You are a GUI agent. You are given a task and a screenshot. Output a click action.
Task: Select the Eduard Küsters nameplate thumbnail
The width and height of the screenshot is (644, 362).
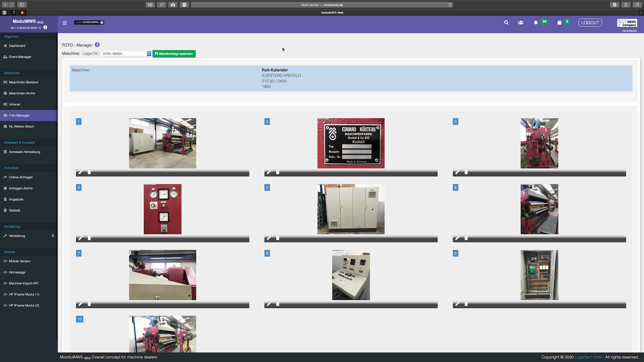(351, 143)
